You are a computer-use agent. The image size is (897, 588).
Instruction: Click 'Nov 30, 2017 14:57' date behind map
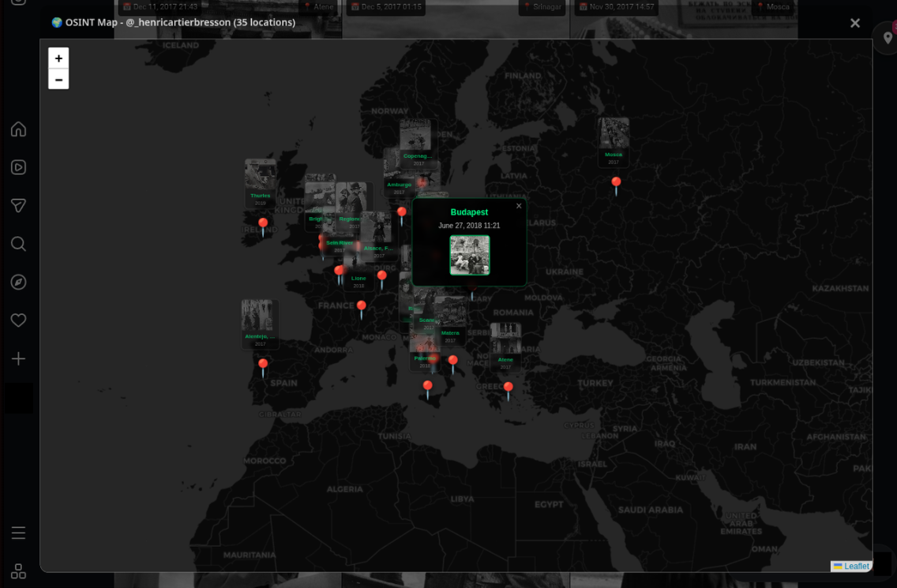[616, 7]
